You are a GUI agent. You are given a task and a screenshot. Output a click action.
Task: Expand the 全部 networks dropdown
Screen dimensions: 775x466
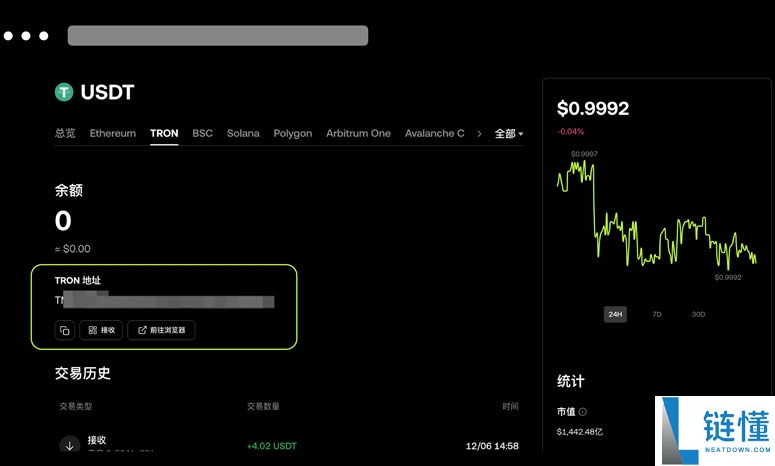coord(509,133)
